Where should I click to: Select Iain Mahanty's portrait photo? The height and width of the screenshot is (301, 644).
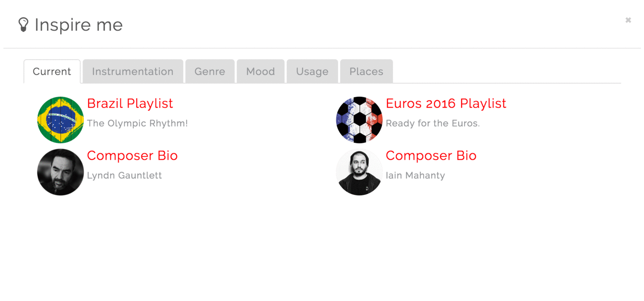pos(359,172)
